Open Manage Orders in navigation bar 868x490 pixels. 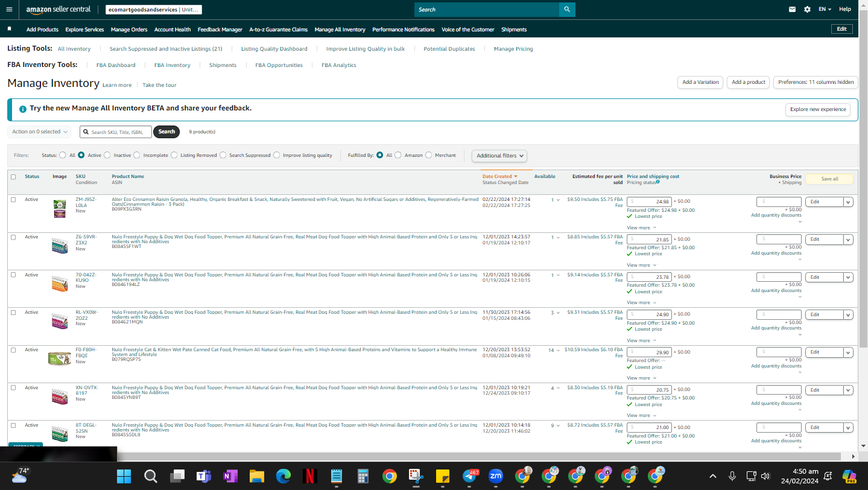(129, 30)
